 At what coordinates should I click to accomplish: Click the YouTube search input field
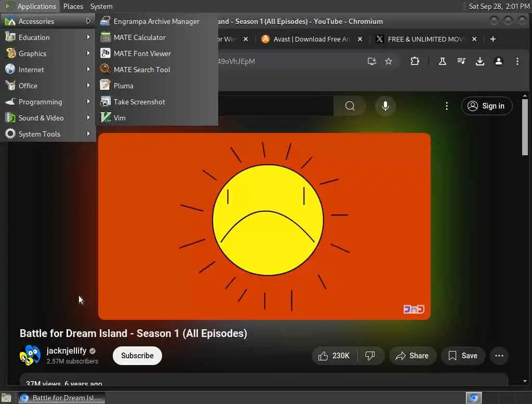[x=275, y=106]
